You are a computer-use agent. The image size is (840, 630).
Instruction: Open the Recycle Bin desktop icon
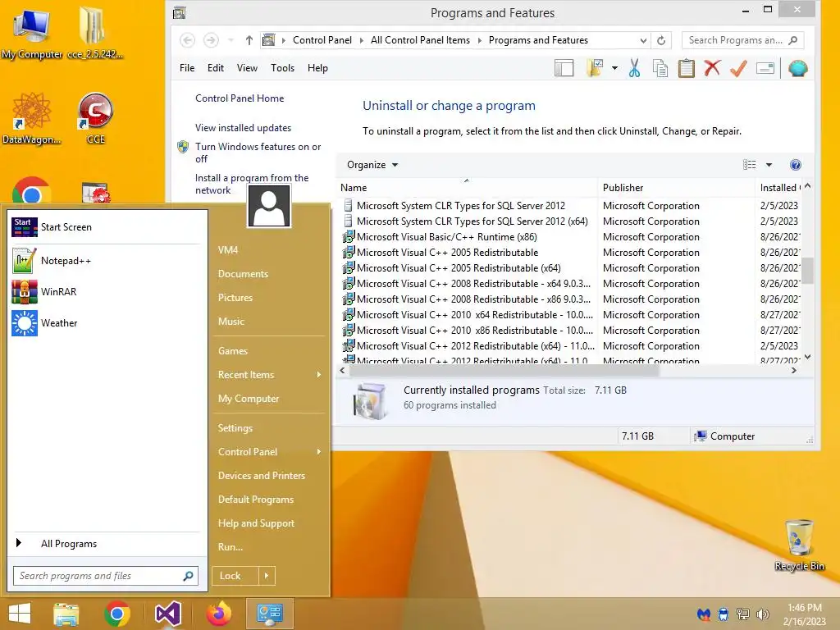(799, 545)
